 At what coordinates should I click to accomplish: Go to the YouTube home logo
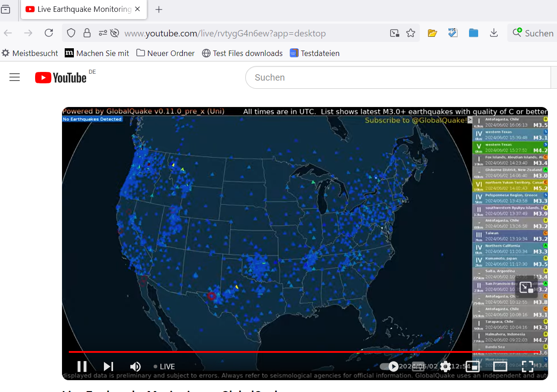coord(61,77)
